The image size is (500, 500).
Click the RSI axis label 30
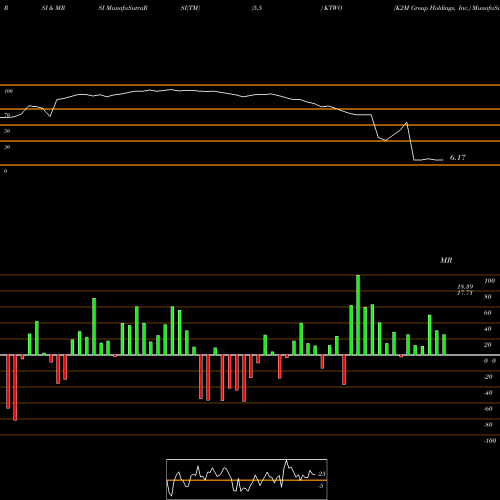point(7,147)
